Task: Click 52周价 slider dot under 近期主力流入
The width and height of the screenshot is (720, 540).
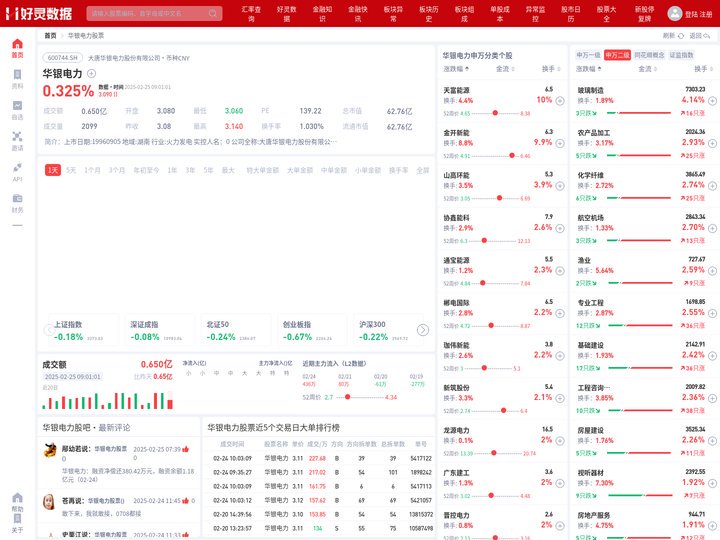Action: click(348, 397)
